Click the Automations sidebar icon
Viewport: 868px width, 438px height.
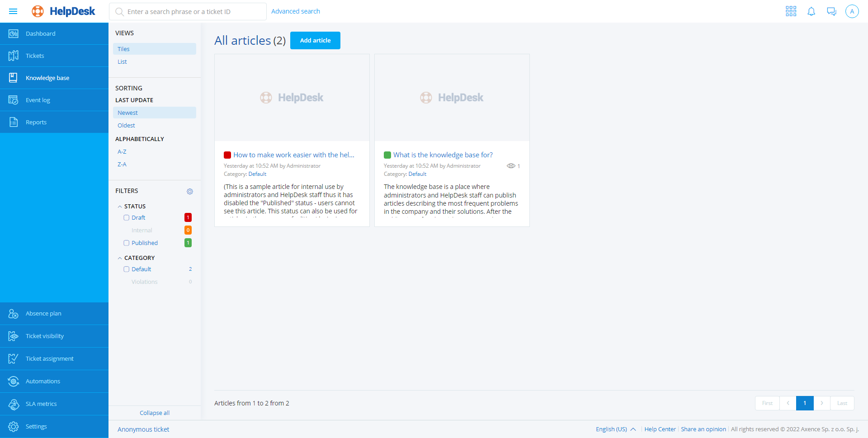tap(14, 381)
